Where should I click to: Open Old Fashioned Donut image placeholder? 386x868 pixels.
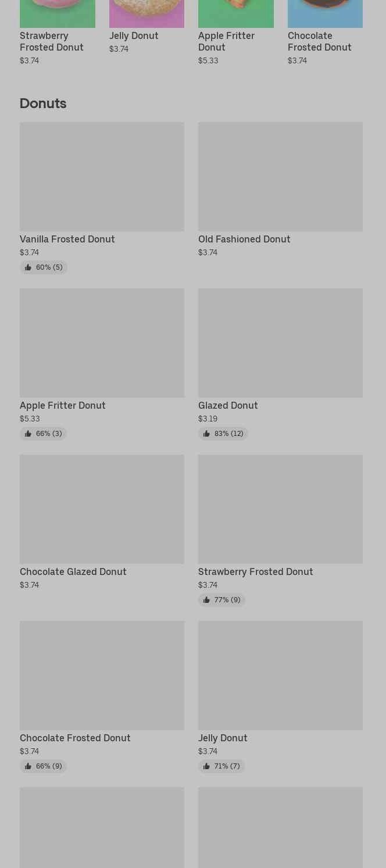[x=280, y=176]
